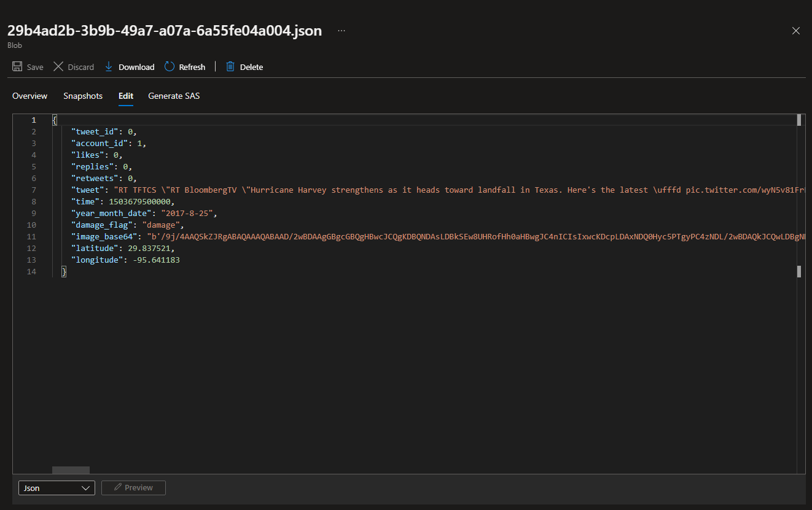The image size is (812, 510).
Task: Open the Json language dropdown
Action: [x=57, y=488]
